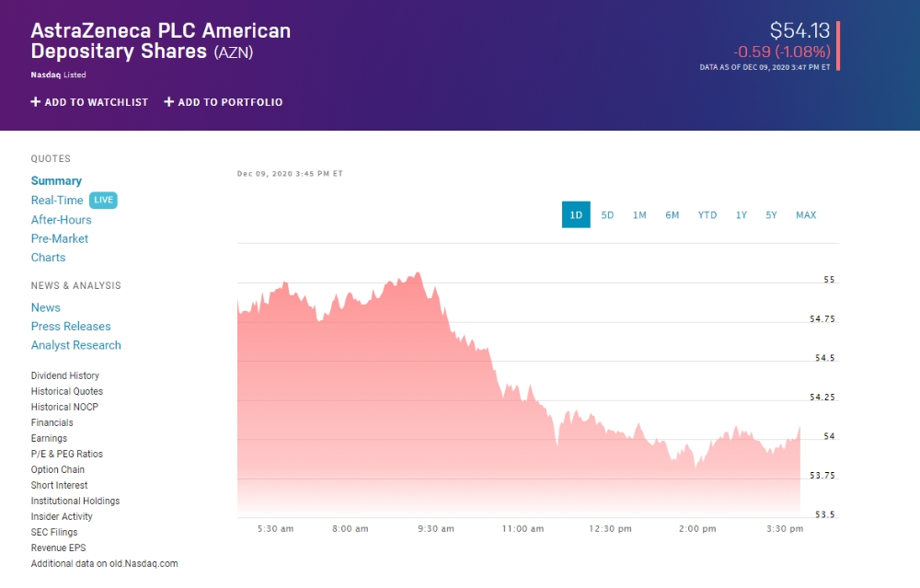Switch chart to 5D range

[x=607, y=215]
